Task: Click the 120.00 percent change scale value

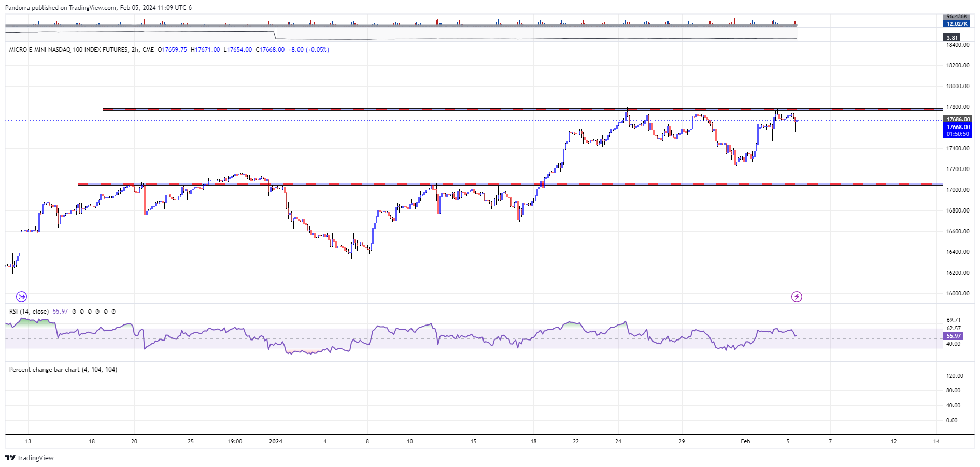Action: 954,376
